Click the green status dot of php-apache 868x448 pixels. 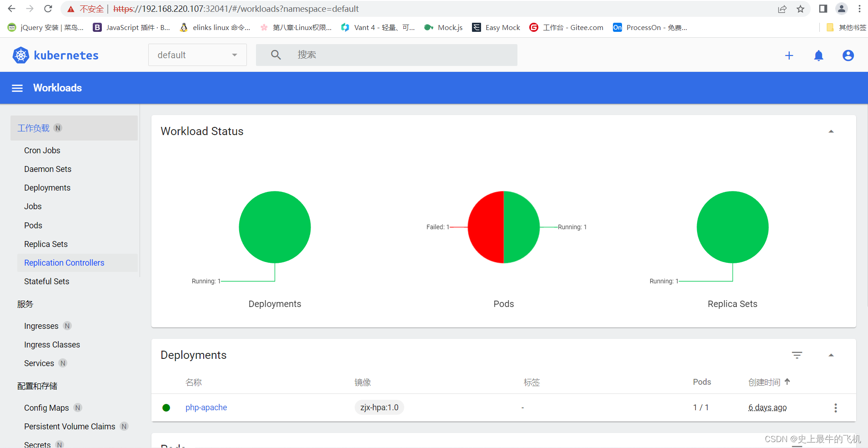(166, 408)
